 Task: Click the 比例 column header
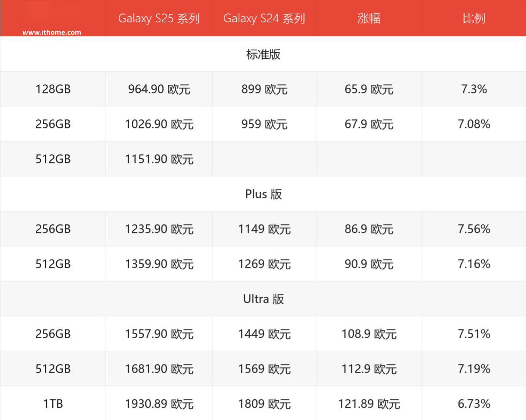pyautogui.click(x=474, y=18)
